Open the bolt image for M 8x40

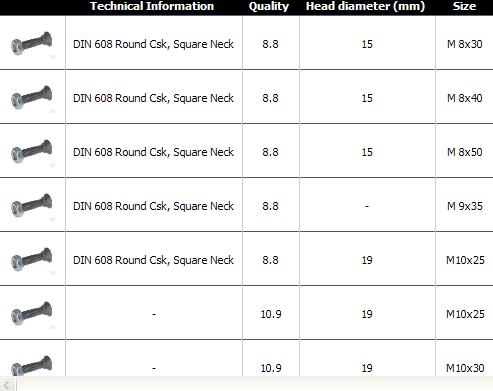32,97
